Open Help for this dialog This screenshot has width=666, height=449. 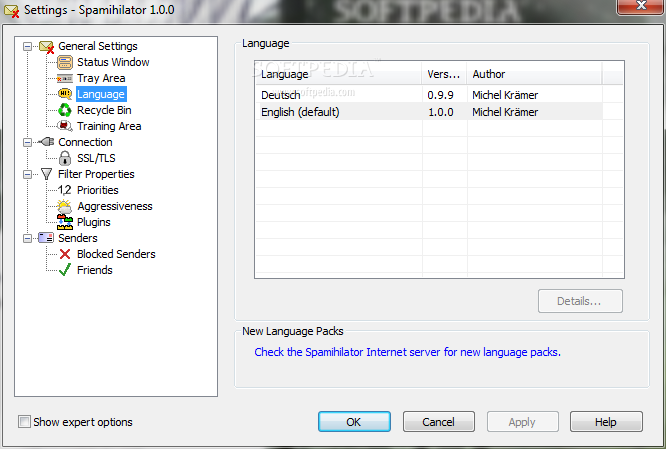coord(606,422)
